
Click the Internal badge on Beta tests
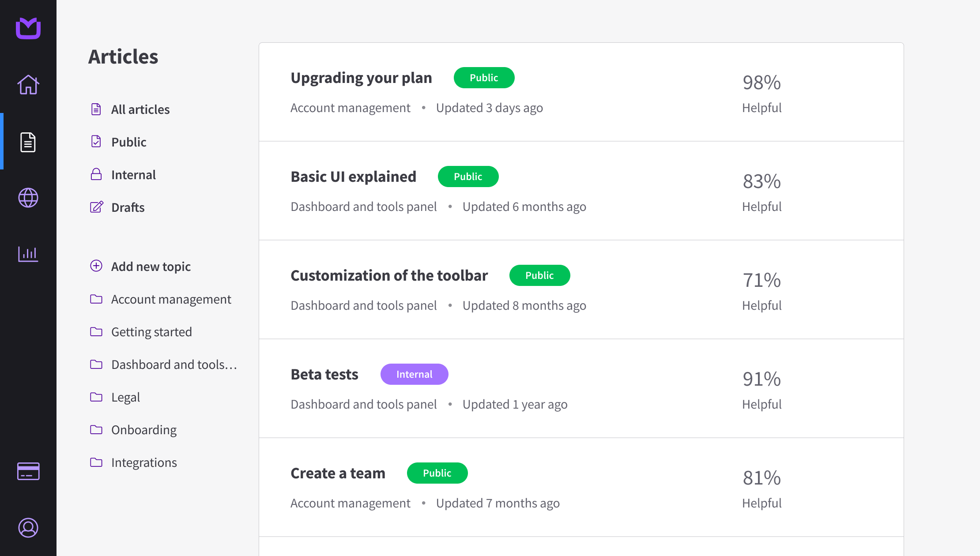coord(414,374)
